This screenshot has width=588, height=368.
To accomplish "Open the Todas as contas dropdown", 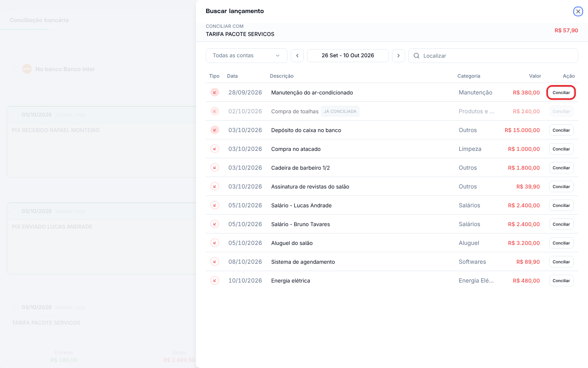I will pos(247,56).
